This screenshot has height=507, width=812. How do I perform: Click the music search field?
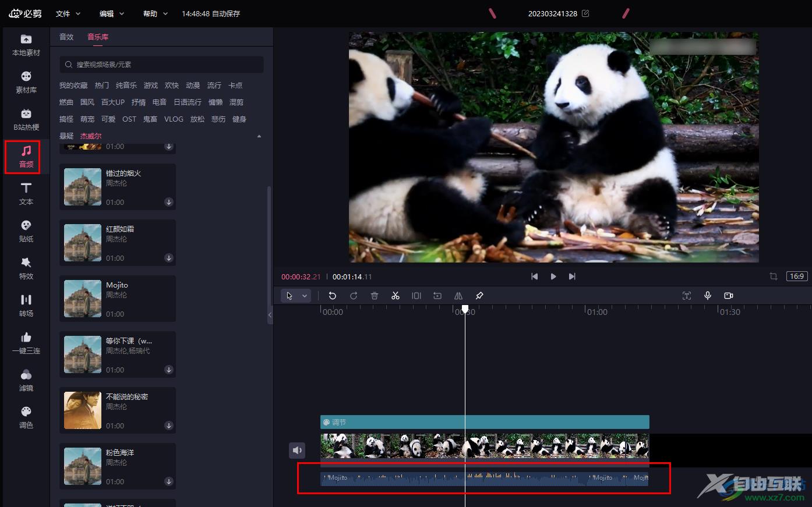coord(161,65)
